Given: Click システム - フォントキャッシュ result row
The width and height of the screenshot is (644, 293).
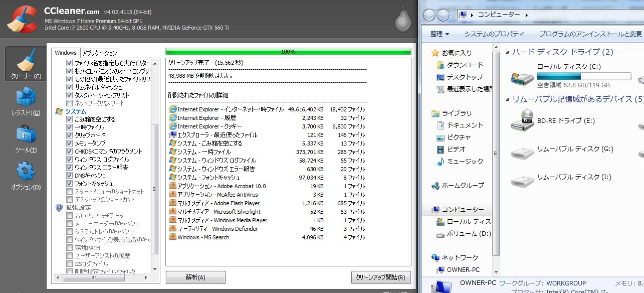Looking at the screenshot, I should (267, 177).
